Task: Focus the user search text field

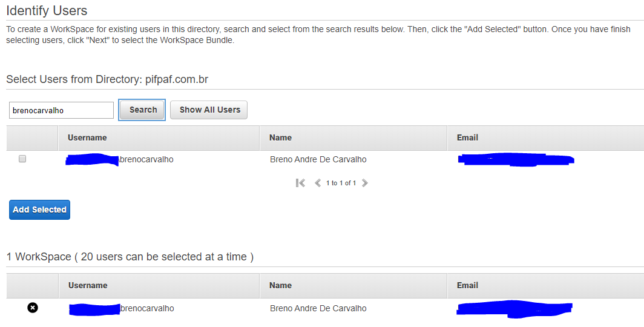Action: pyautogui.click(x=61, y=110)
